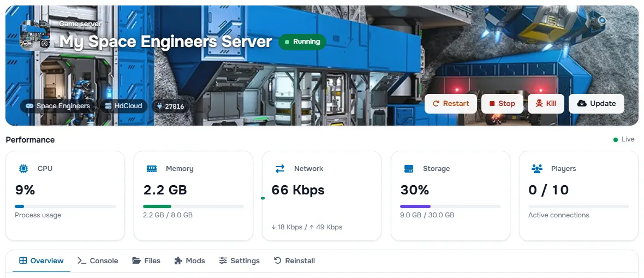Click the CPU usage progress bar
Viewport: 644px width, 278px height.
[x=65, y=206]
